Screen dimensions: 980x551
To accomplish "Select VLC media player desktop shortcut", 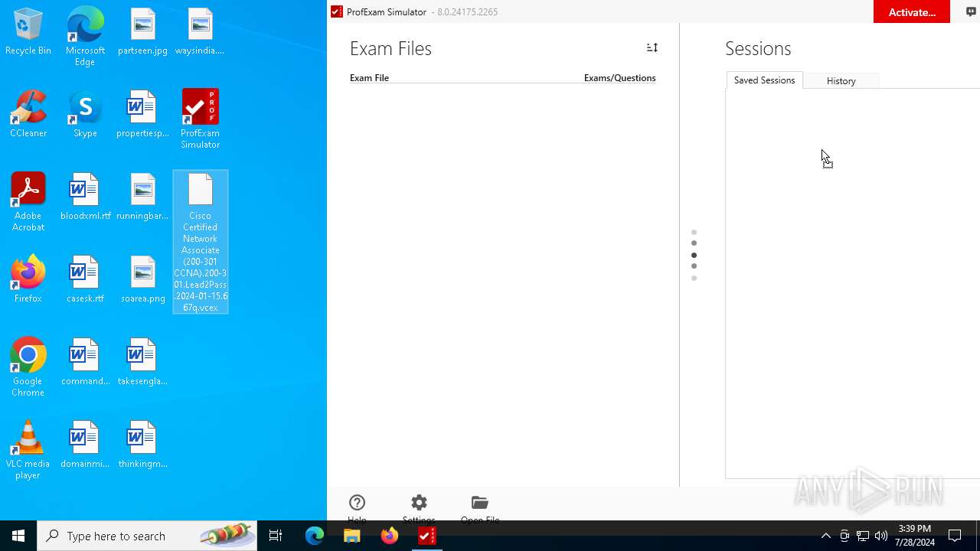I will (28, 450).
